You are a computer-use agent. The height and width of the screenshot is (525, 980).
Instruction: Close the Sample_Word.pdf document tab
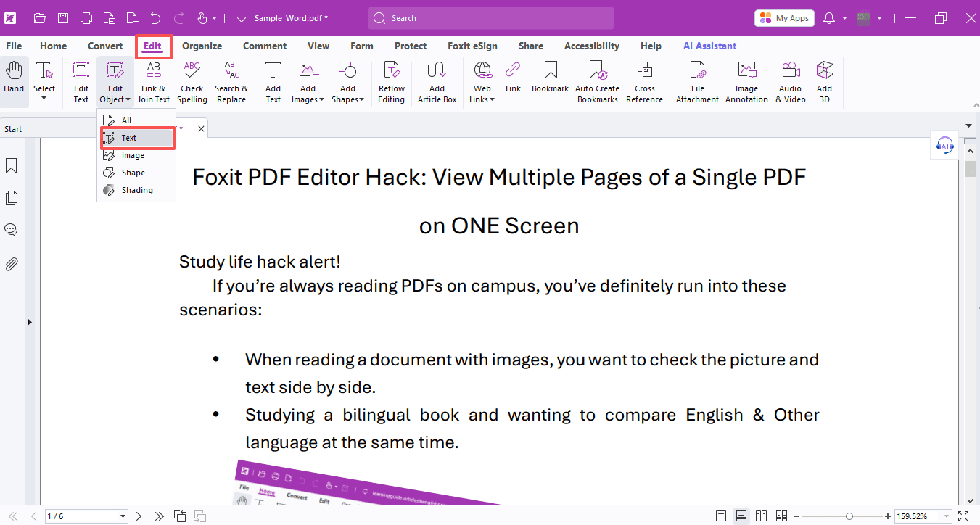coord(202,129)
